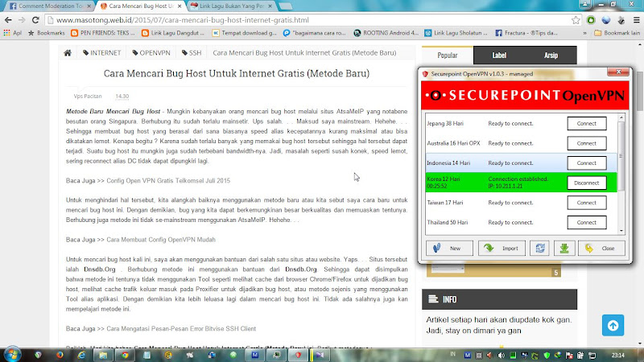Screen dimensions: 644x362
Task: Connect to Taiwan 17 Hari
Action: [587, 203]
